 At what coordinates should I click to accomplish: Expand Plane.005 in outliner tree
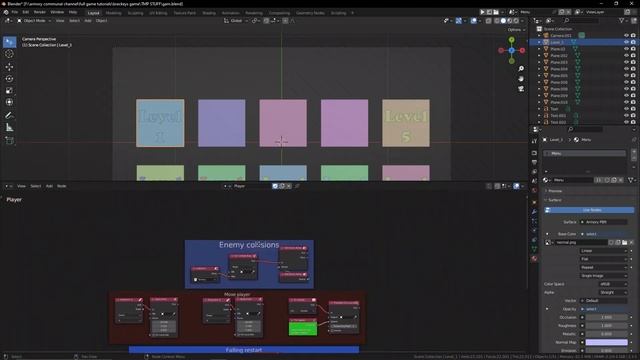pyautogui.click(x=539, y=76)
